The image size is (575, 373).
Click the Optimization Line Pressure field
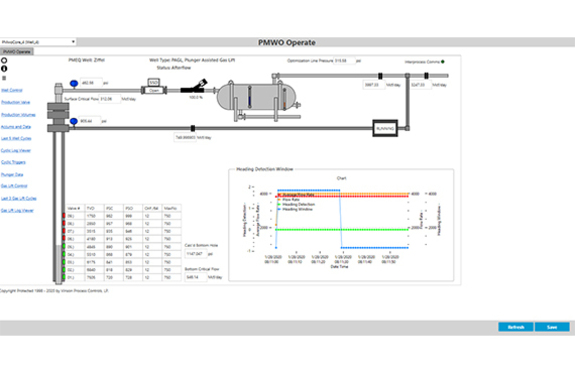[x=344, y=61]
